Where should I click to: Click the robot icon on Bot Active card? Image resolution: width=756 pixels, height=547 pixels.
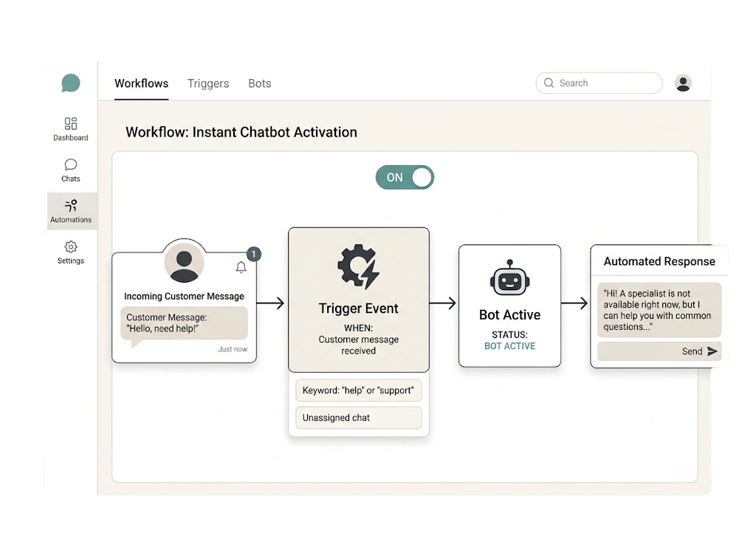click(509, 278)
